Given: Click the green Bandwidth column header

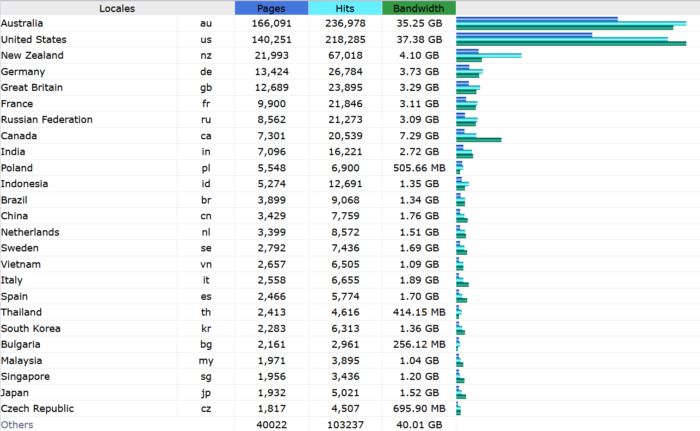Looking at the screenshot, I should pos(418,8).
